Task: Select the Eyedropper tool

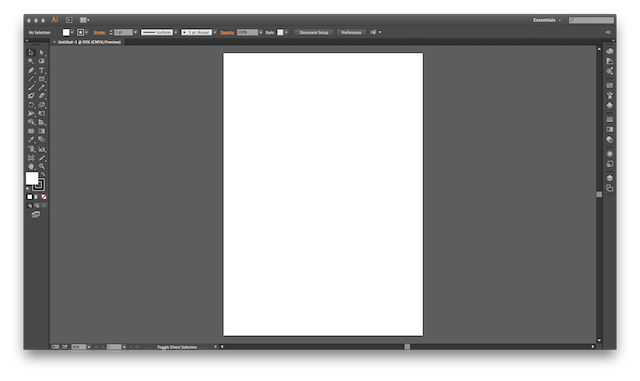Action: (31, 140)
